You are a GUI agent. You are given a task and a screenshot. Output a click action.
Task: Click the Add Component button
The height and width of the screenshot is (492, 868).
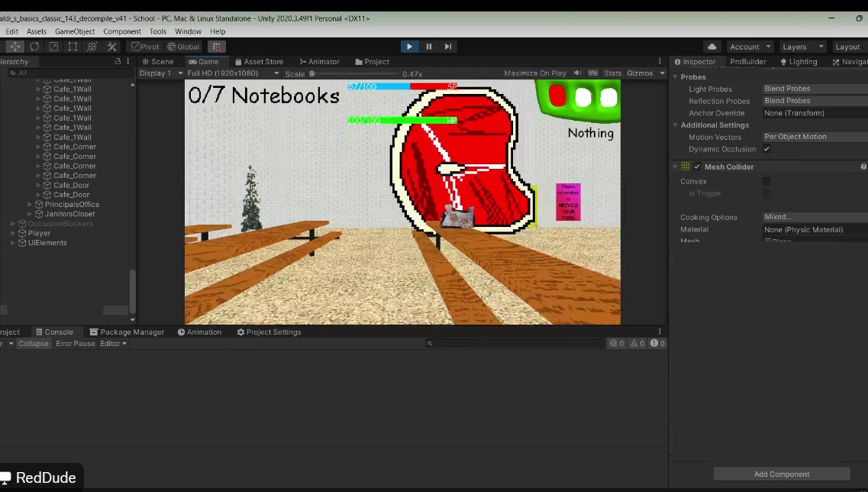click(x=782, y=474)
